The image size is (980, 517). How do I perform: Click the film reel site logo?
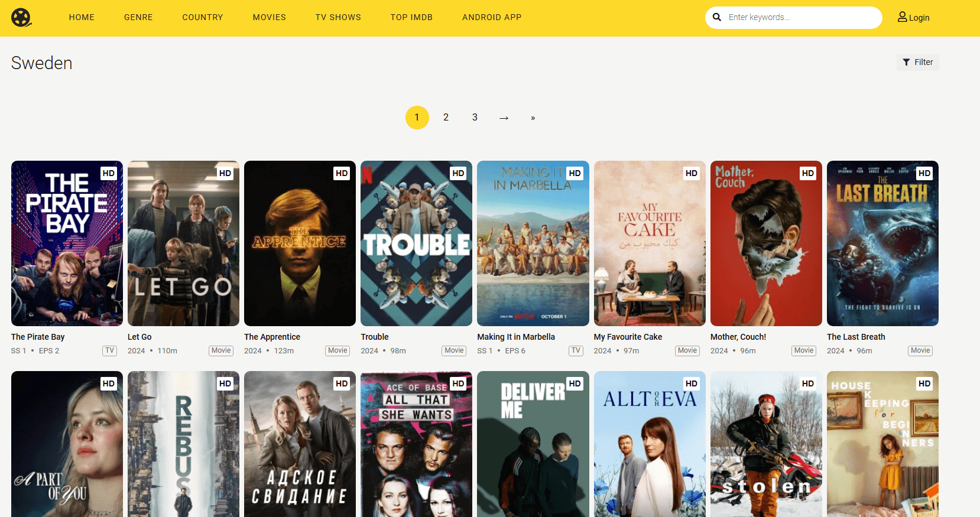(x=21, y=18)
